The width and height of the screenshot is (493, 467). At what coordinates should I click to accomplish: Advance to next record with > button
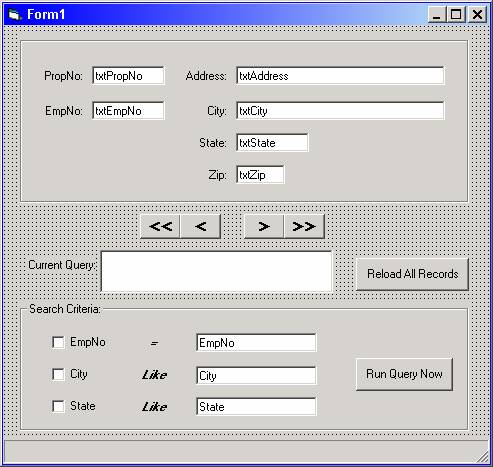coord(264,227)
